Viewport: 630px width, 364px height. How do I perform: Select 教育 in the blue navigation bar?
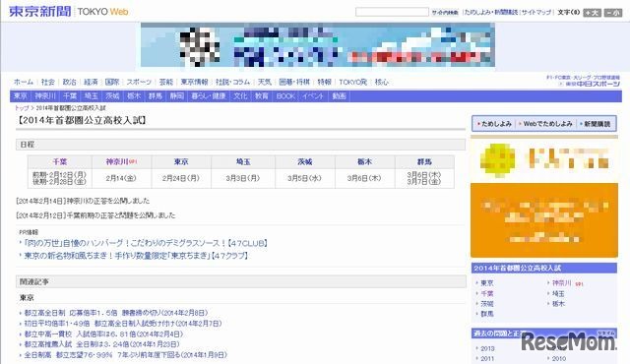point(262,96)
